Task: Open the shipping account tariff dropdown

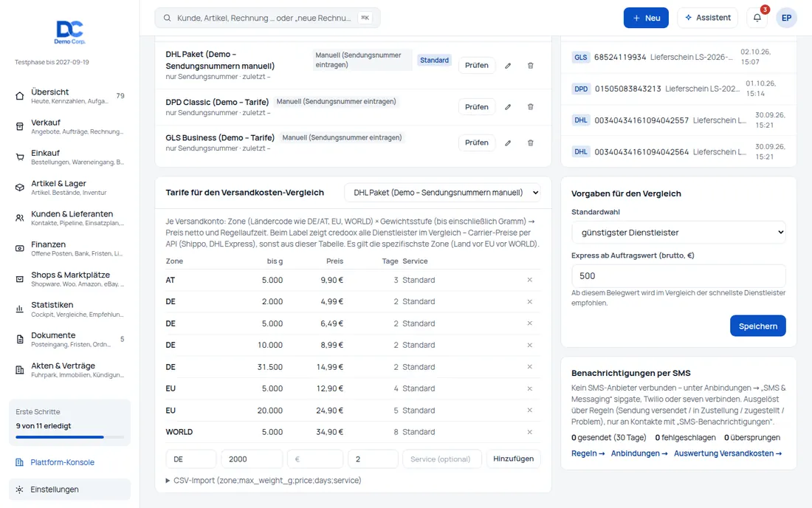Action: [442, 193]
